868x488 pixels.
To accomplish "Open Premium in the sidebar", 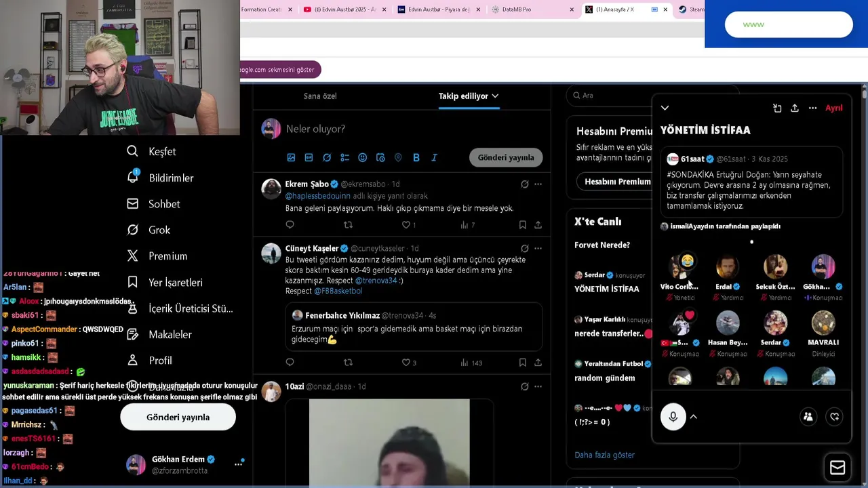I will (157, 256).
